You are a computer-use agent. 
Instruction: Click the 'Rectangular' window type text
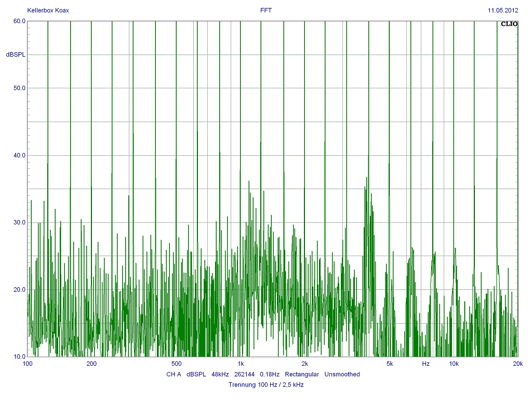[302, 375]
